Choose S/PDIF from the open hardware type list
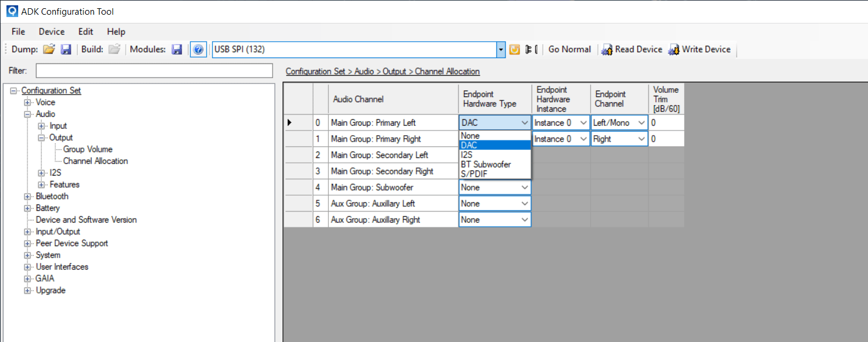This screenshot has width=868, height=342. click(x=495, y=173)
